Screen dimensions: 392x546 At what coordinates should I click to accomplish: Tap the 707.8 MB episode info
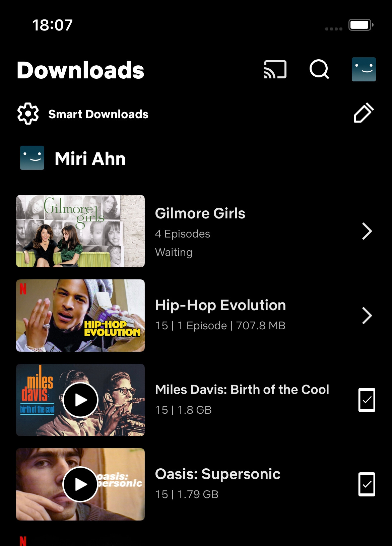coord(220,326)
